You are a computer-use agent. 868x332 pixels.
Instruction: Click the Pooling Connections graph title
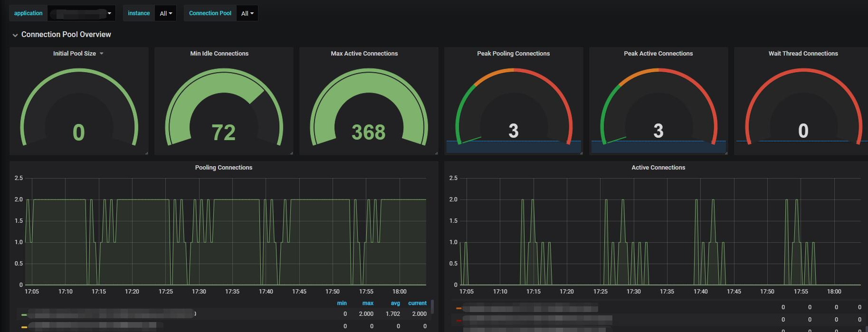coord(224,168)
